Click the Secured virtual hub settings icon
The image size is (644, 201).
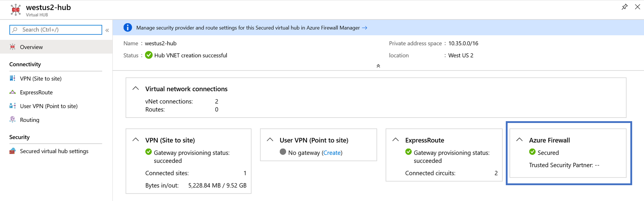tap(13, 151)
